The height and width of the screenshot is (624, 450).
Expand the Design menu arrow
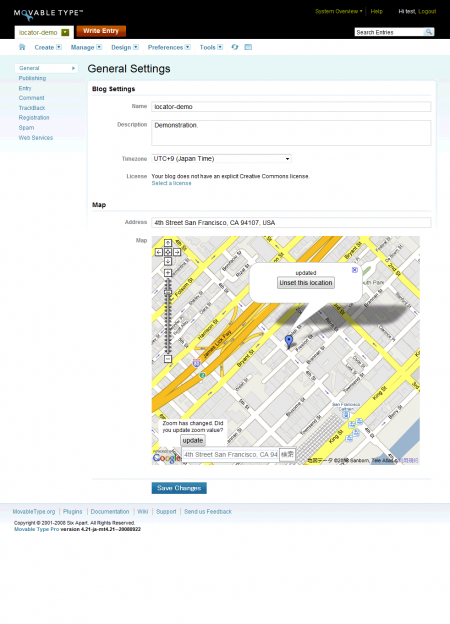(136, 47)
